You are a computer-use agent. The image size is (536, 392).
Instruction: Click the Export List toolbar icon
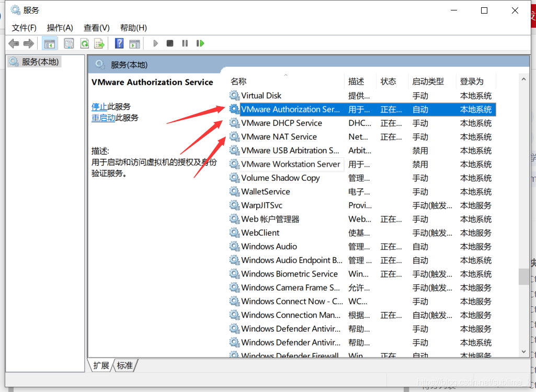coord(99,43)
